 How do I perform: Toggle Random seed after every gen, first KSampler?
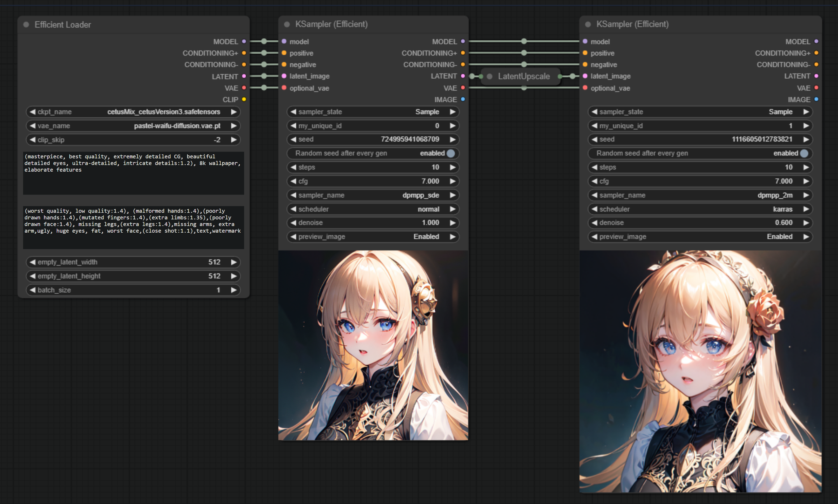coord(451,153)
